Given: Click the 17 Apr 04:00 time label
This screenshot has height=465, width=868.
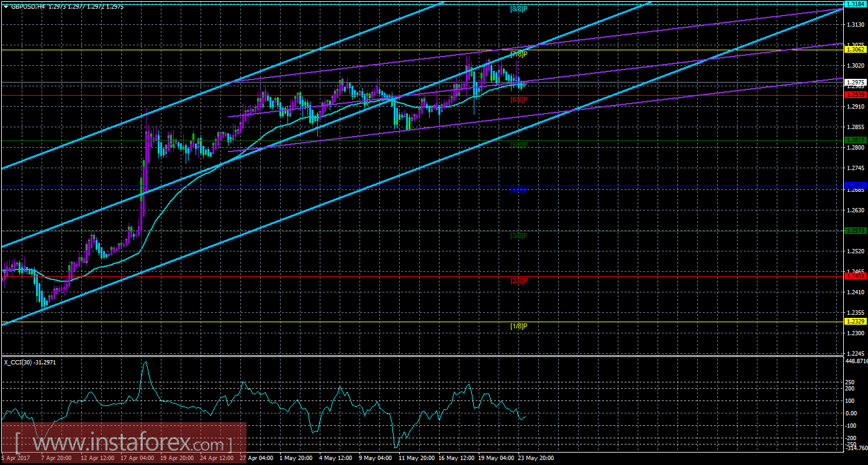Looking at the screenshot, I should point(138,458).
